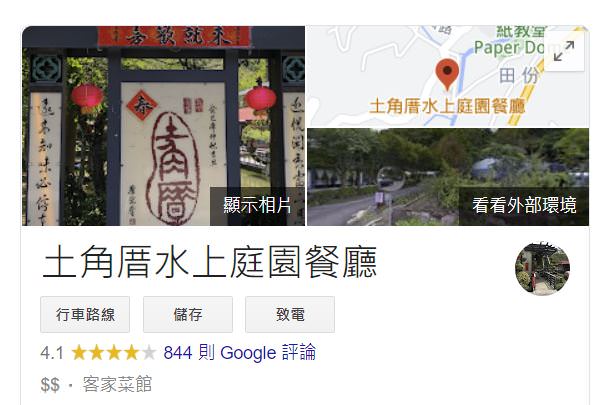Click the expand map arrows icon

click(x=564, y=51)
